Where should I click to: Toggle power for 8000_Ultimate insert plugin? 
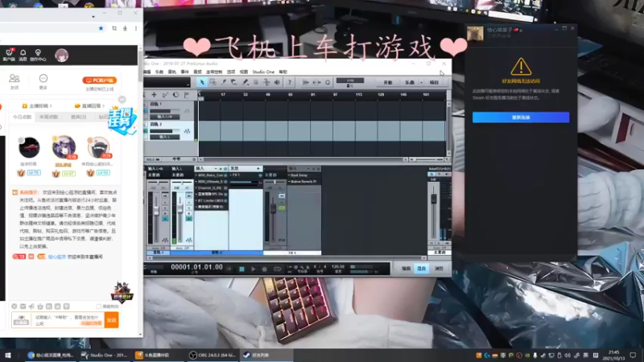tap(225, 182)
